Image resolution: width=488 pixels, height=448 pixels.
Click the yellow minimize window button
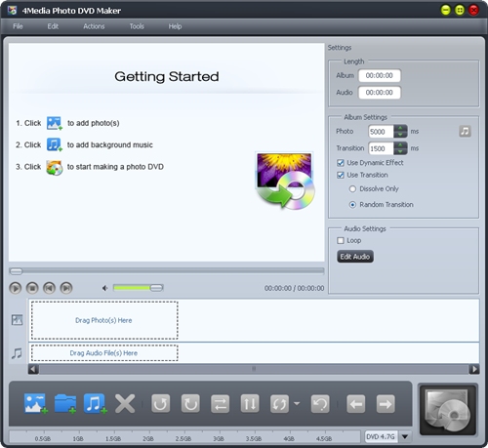click(446, 11)
